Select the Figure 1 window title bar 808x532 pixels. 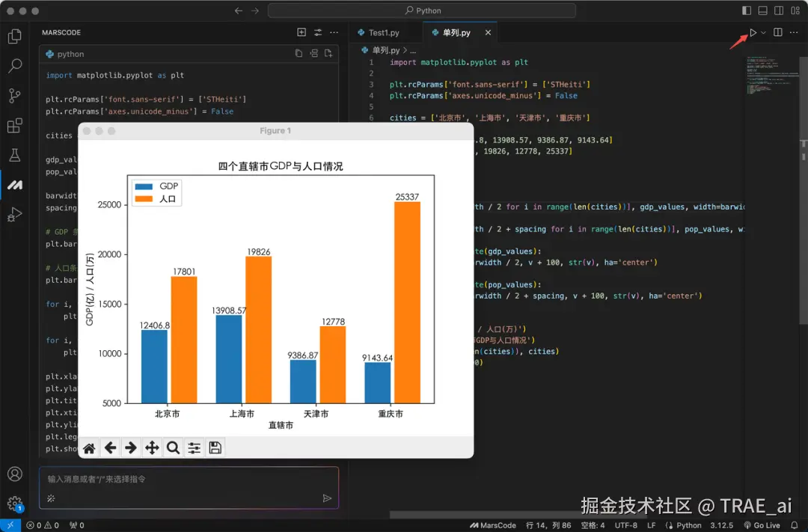[275, 131]
